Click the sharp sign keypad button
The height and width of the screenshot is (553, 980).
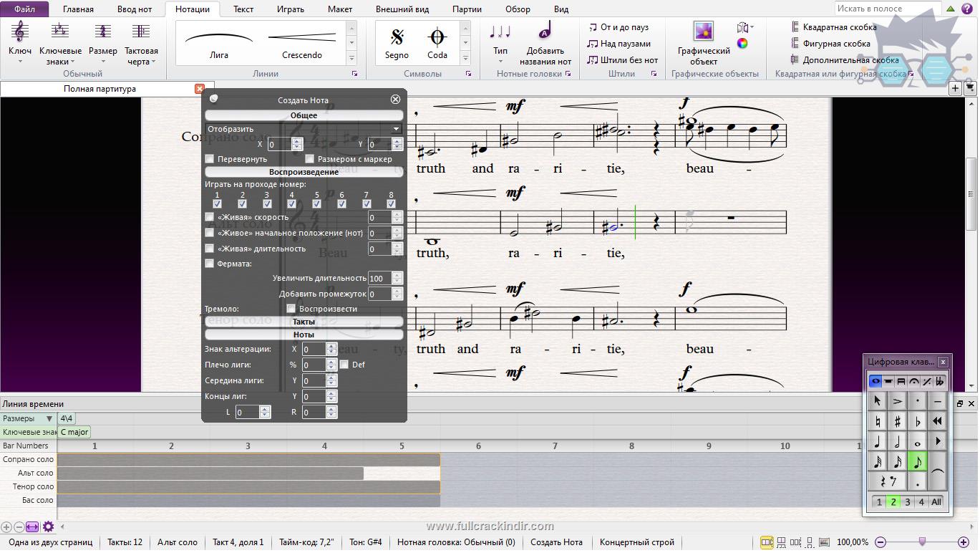coord(898,421)
